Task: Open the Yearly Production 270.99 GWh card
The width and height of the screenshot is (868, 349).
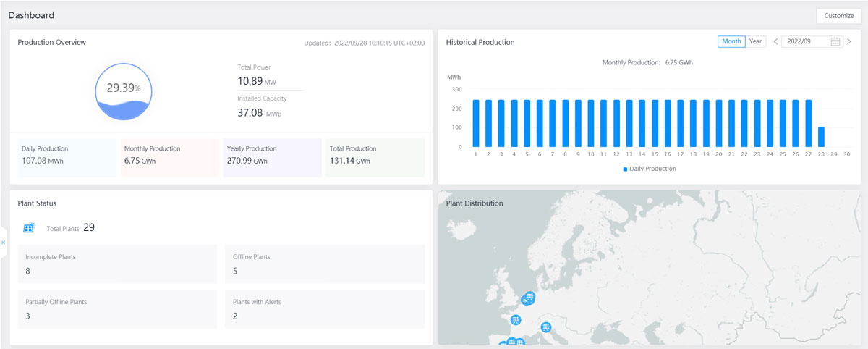Action: [272, 158]
